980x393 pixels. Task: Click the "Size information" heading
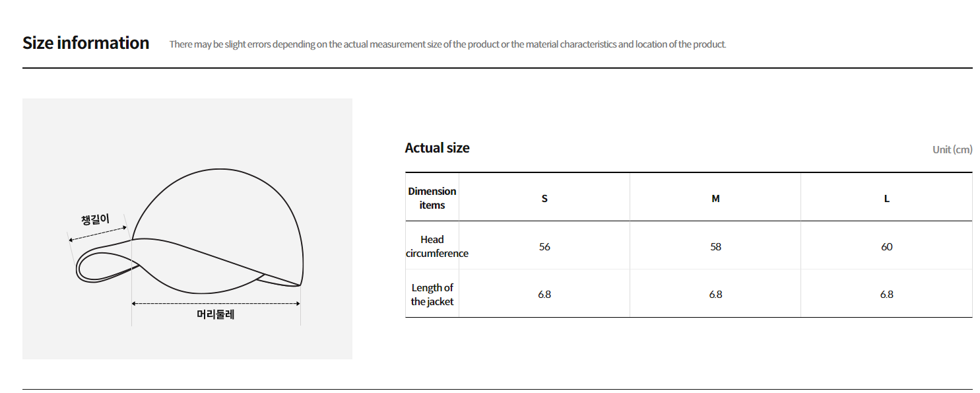86,43
